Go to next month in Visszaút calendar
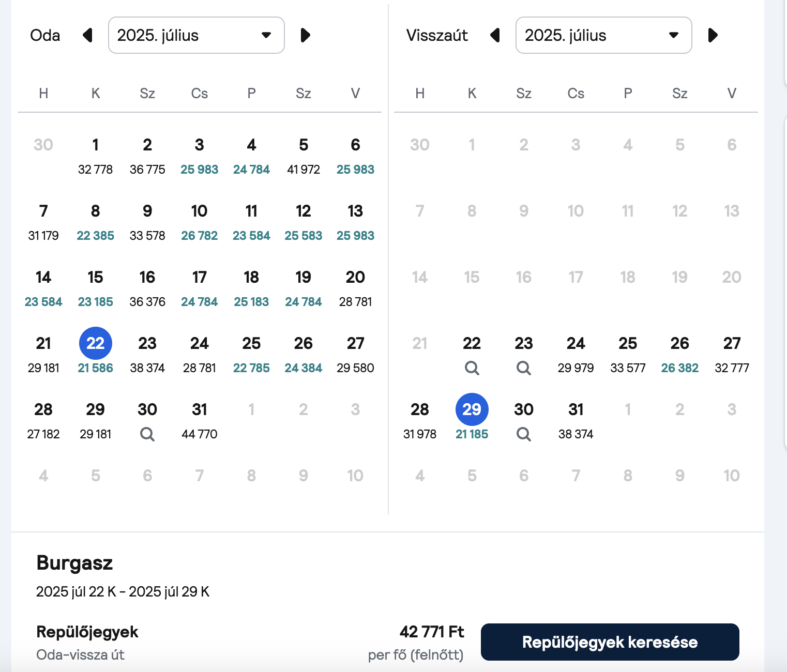787x672 pixels. (713, 35)
